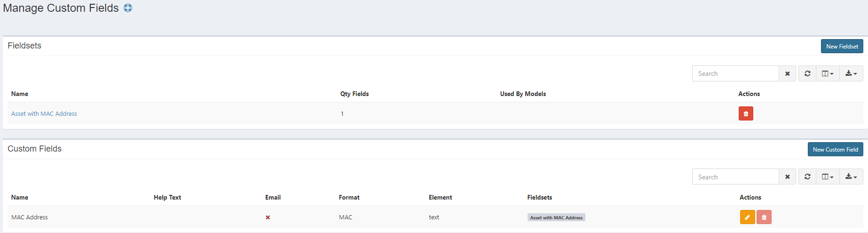The image size is (868, 233).
Task: Edit the MAC Address custom field
Action: (747, 217)
